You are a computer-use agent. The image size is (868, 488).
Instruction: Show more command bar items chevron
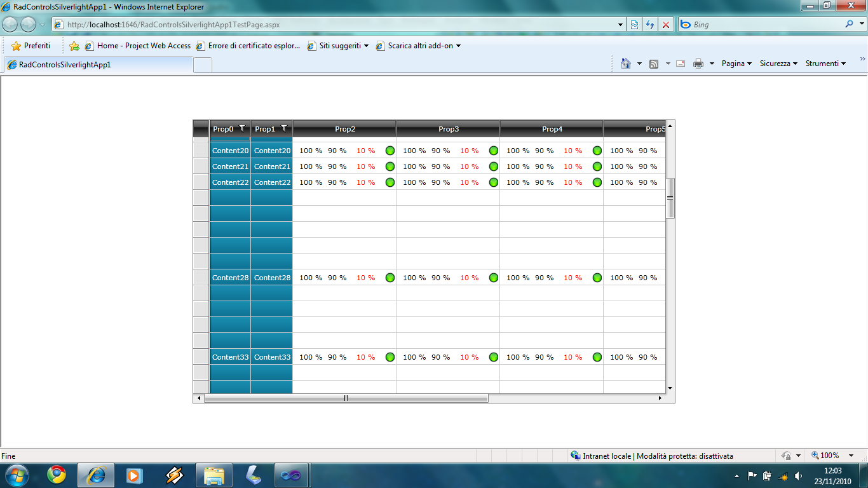[862, 59]
